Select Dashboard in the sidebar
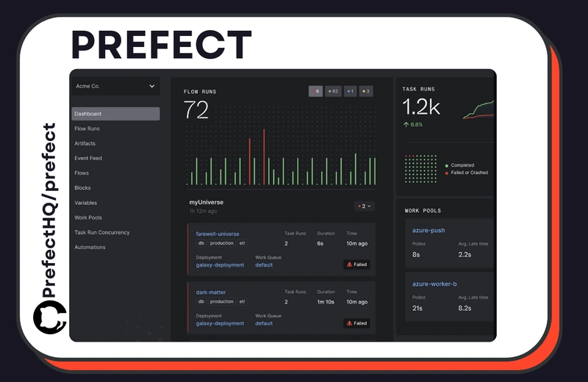 (116, 114)
